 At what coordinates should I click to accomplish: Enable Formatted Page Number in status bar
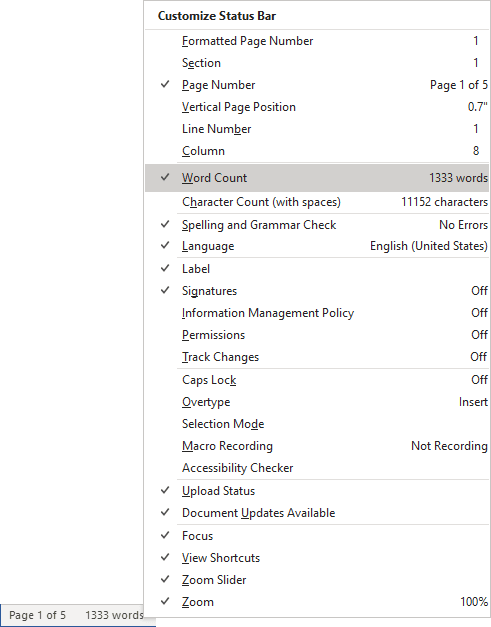coord(317,41)
